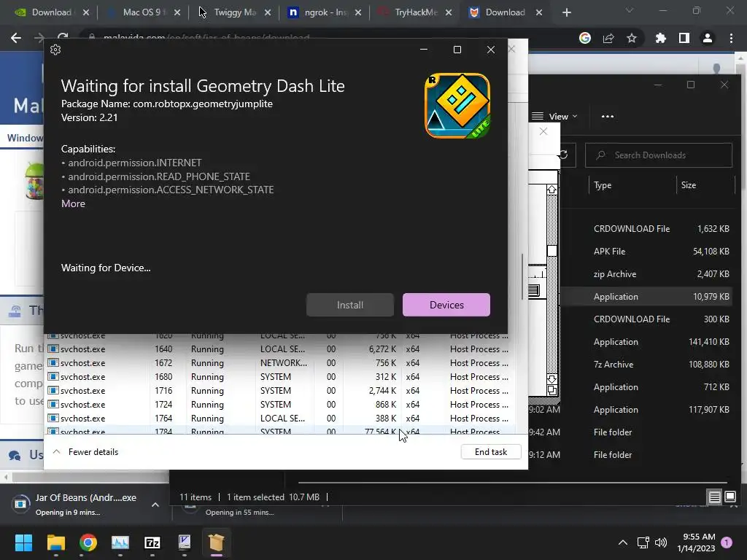
Task: Bookmark this page with star icon
Action: [x=632, y=38]
